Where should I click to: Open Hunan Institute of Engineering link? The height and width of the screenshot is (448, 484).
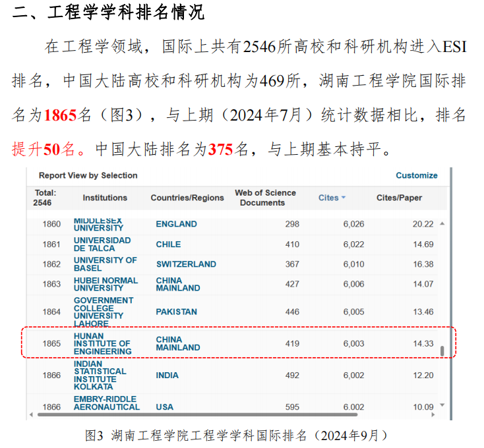click(102, 343)
